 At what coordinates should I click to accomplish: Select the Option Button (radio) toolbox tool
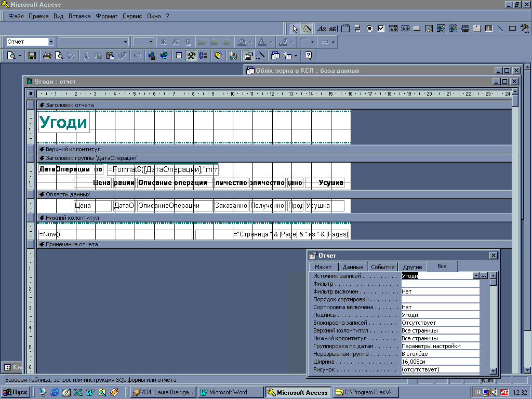tap(370, 29)
